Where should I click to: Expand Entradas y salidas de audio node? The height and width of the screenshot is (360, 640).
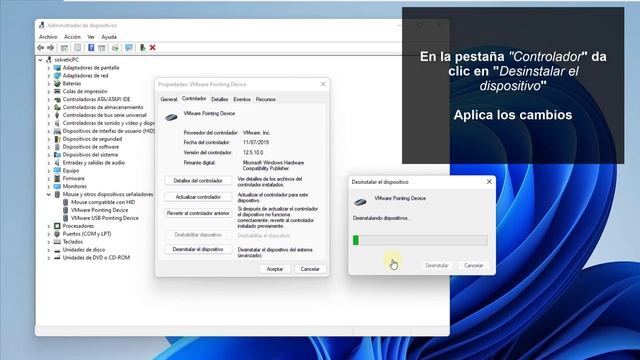49,162
